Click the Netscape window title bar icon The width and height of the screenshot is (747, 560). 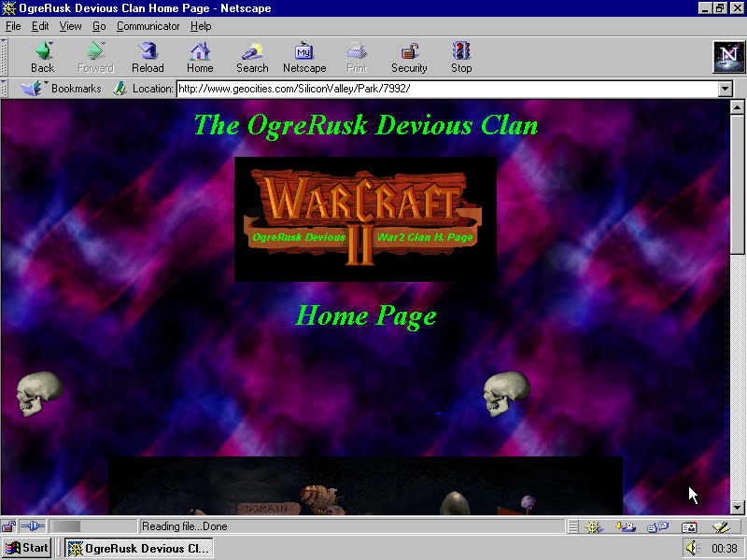8,8
